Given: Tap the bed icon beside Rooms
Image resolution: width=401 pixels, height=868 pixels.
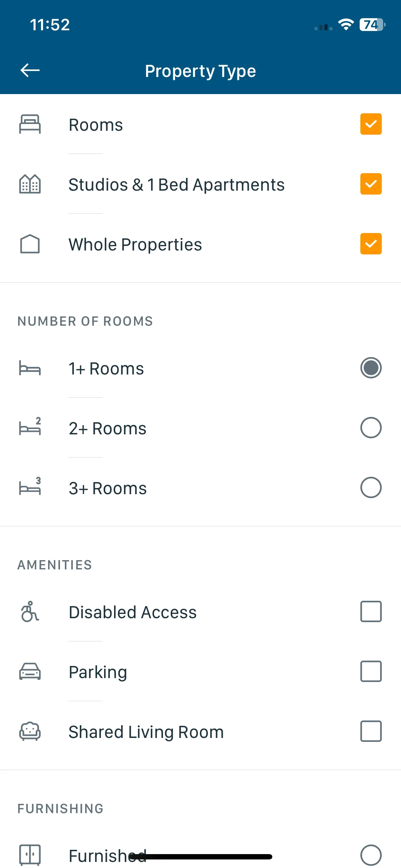Looking at the screenshot, I should (x=30, y=124).
